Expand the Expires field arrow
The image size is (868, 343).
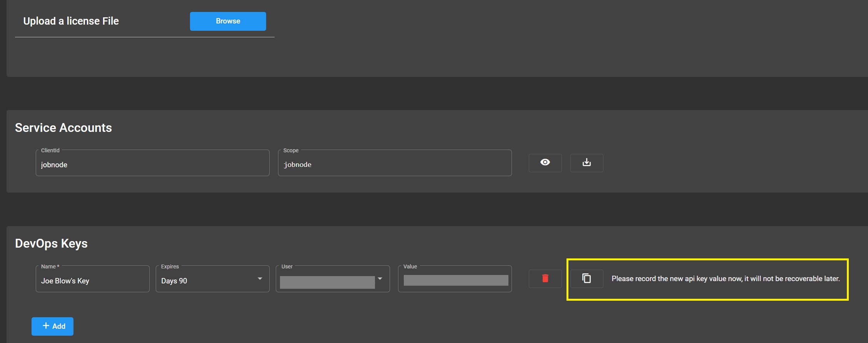[x=260, y=279]
